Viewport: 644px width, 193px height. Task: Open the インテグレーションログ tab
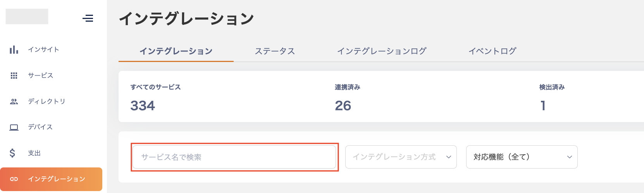click(382, 51)
